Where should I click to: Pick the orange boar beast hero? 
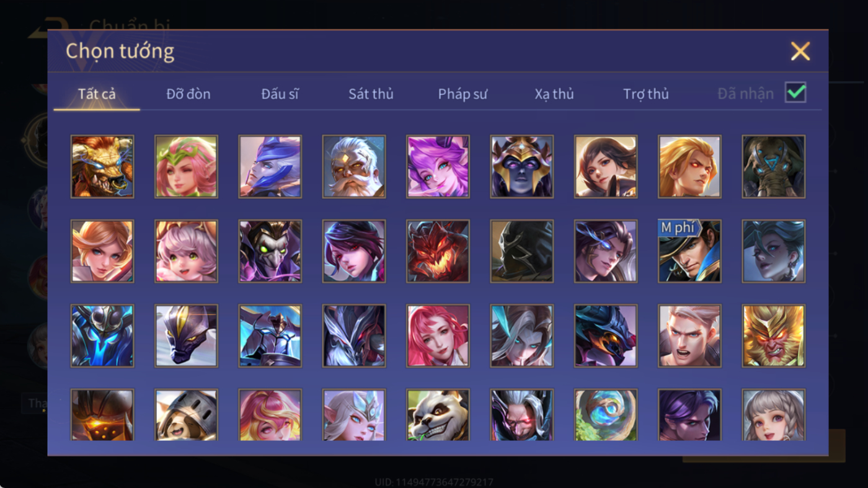[x=102, y=167]
